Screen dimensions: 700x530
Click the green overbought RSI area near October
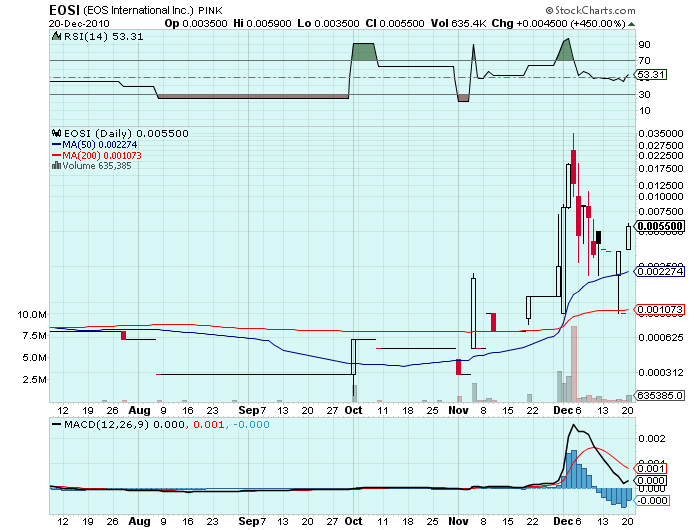click(363, 51)
